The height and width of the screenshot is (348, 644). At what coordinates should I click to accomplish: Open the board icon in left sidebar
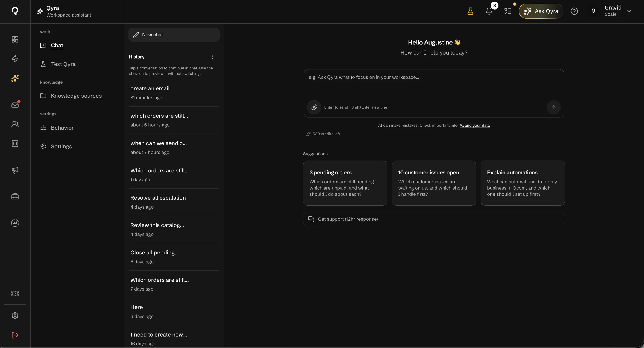pos(15,144)
